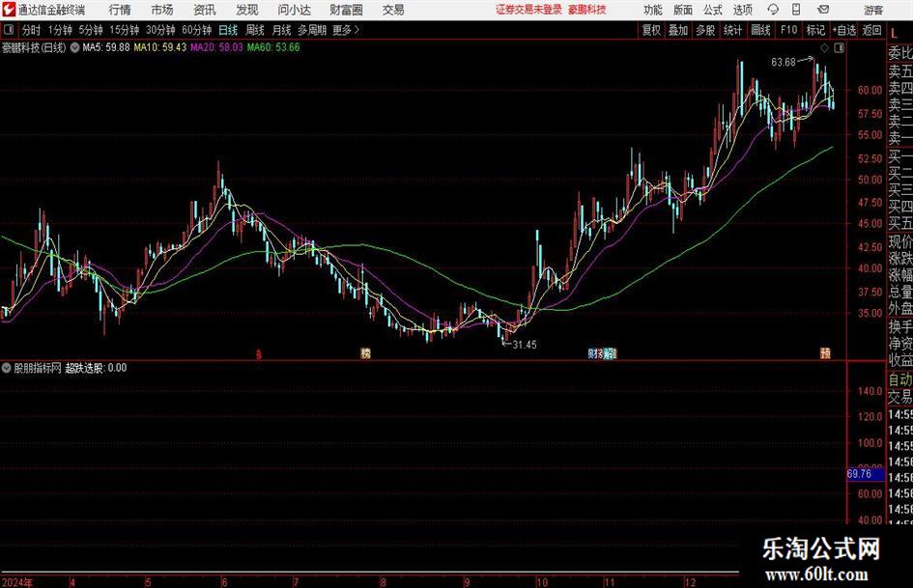Click the MA60: 53.66 indicator value

click(x=273, y=47)
